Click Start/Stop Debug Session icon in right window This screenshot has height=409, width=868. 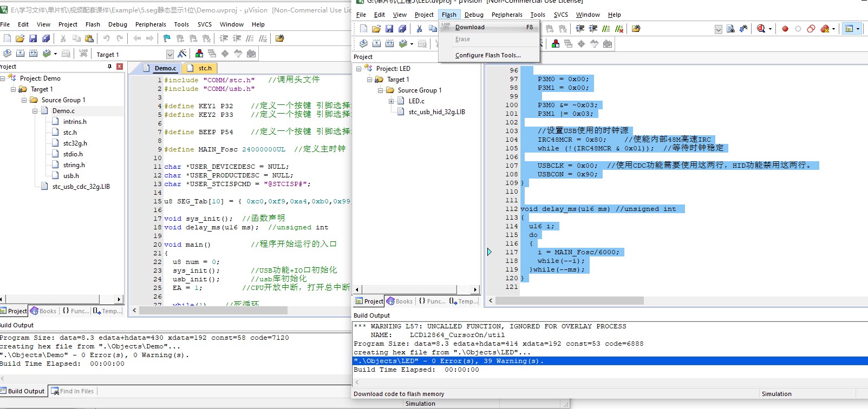tap(761, 29)
